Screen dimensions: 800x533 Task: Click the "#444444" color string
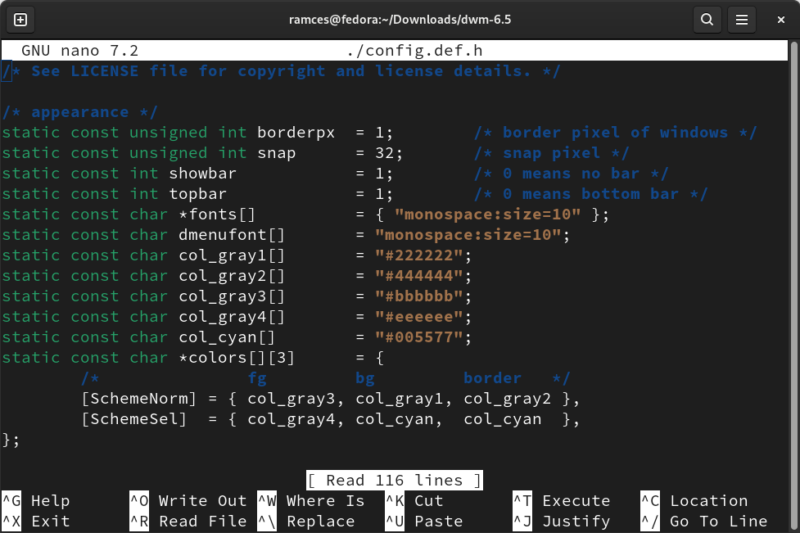[x=419, y=276]
